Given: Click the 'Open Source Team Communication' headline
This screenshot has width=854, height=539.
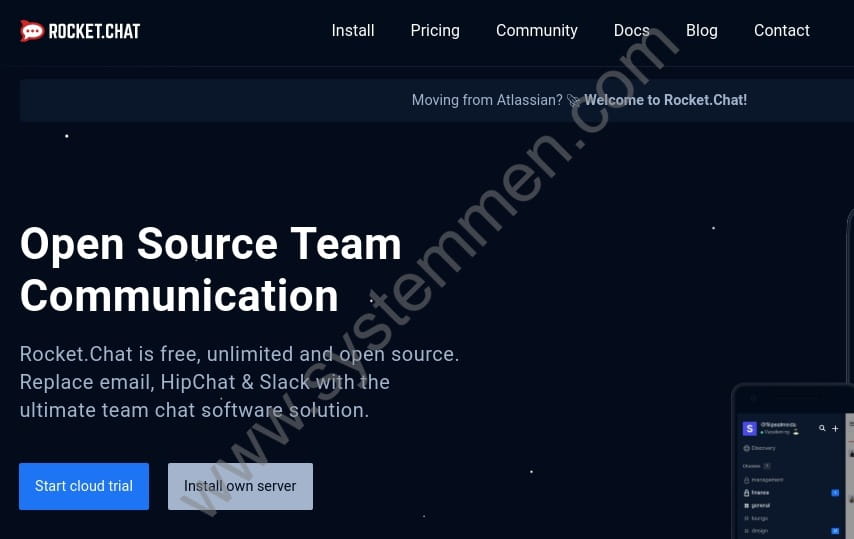Looking at the screenshot, I should 211,270.
